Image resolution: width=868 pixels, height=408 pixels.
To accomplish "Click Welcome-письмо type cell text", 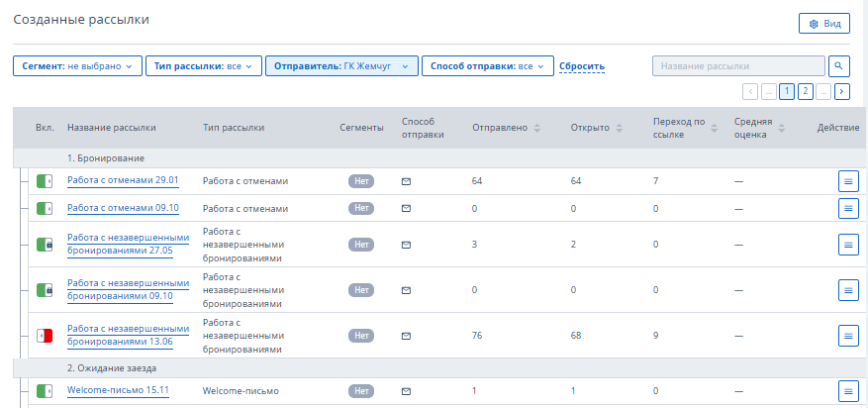I will [241, 391].
